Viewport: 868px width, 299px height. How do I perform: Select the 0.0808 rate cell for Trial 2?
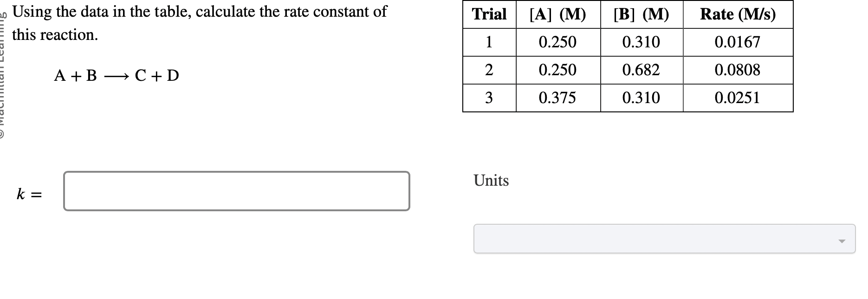tap(738, 70)
